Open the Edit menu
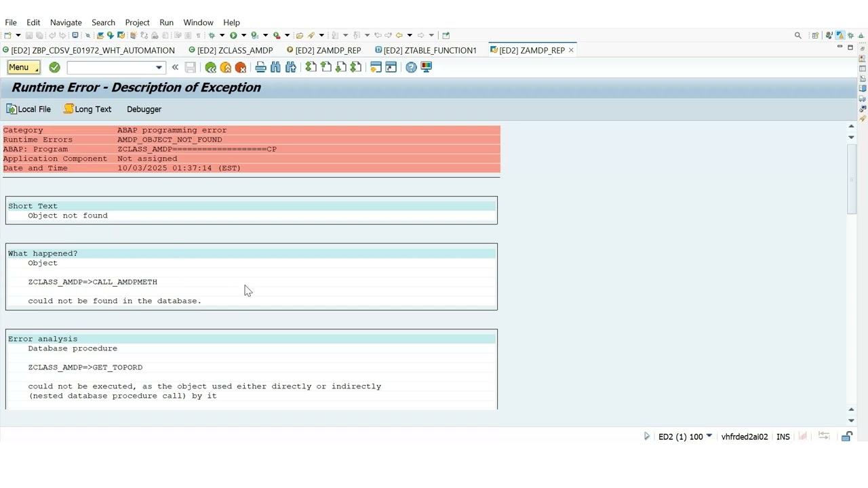This screenshot has width=868, height=488. (x=33, y=22)
